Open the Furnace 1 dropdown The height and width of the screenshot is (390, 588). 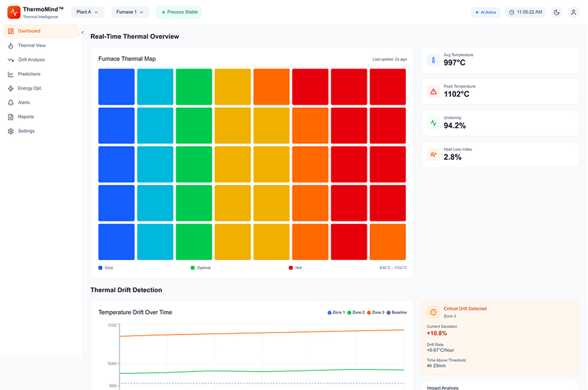click(x=130, y=12)
